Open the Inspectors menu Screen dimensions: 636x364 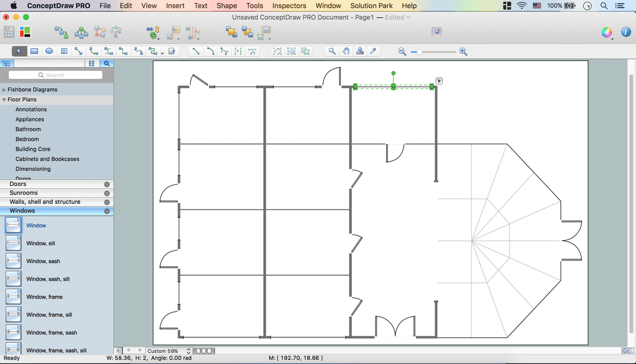pos(289,6)
